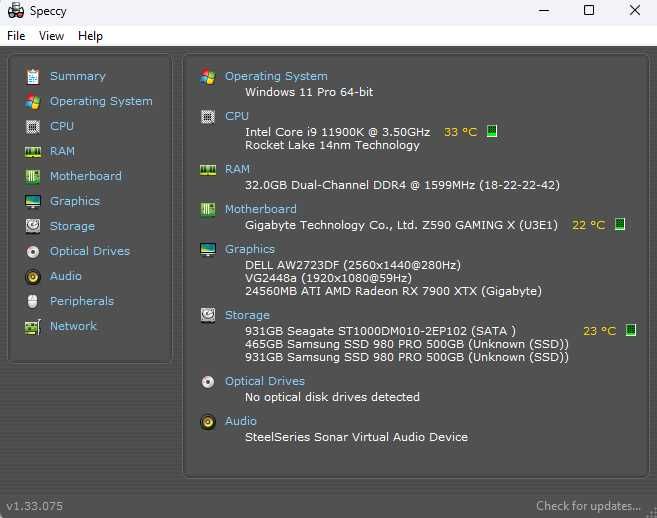Click the Seagate ST1000DM010 drive entry
657x518 pixels.
tap(380, 331)
